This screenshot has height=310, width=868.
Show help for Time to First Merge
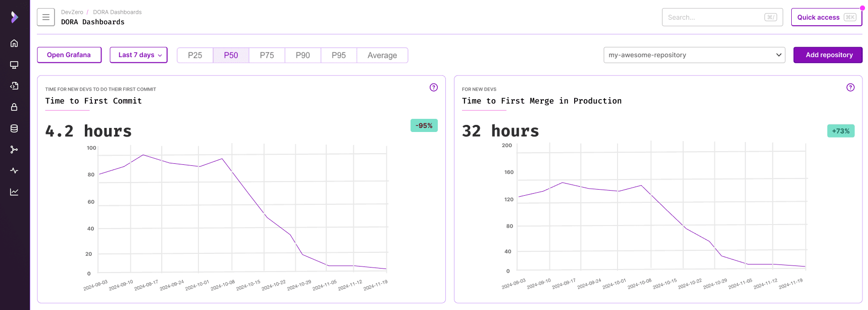(850, 87)
